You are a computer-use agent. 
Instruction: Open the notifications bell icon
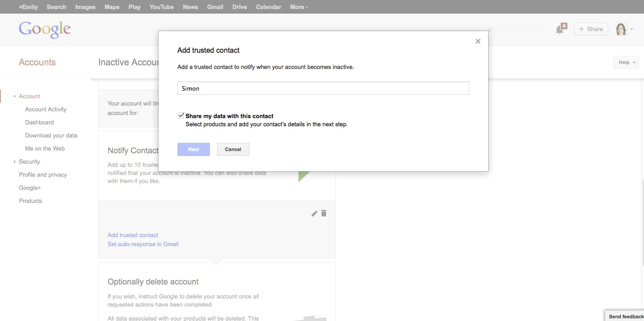(560, 29)
